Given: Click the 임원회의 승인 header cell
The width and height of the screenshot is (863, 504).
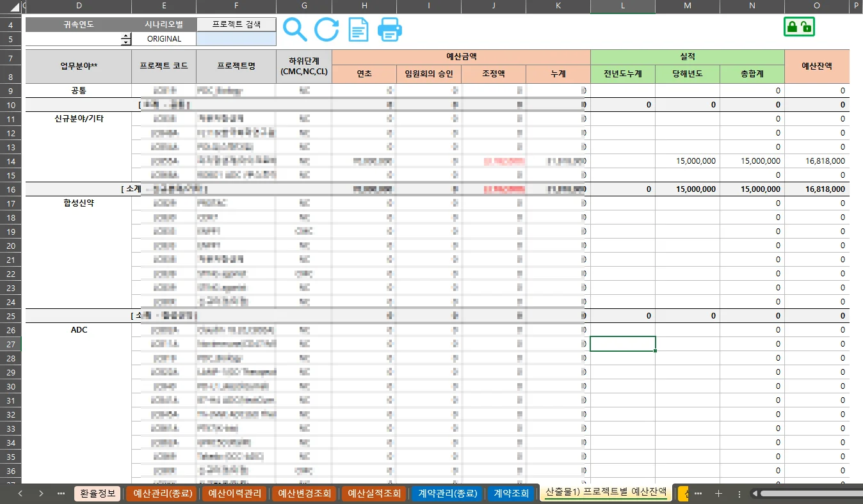Looking at the screenshot, I should click(x=429, y=74).
